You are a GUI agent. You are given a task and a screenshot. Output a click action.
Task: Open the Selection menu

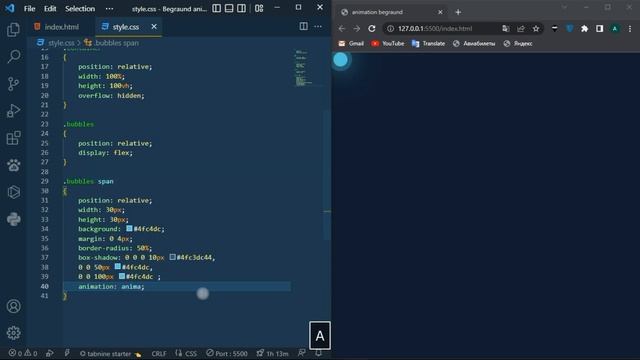pyautogui.click(x=80, y=9)
